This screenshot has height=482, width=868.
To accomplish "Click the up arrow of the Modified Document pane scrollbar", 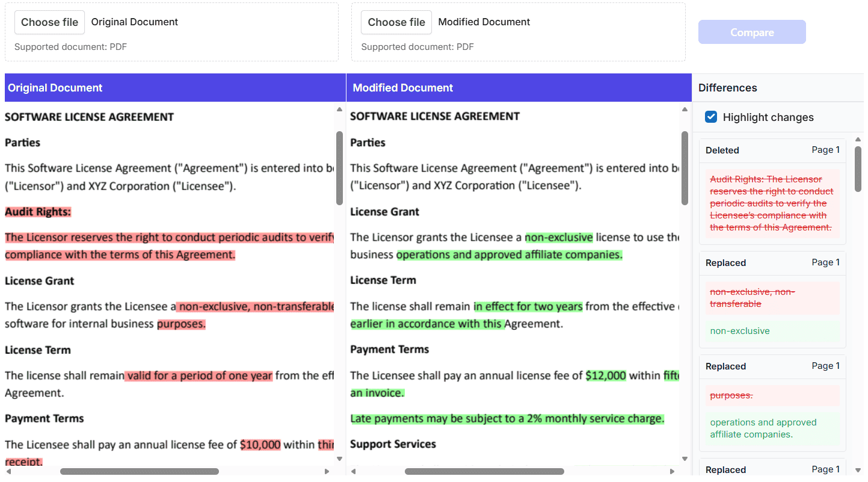I will (685, 110).
